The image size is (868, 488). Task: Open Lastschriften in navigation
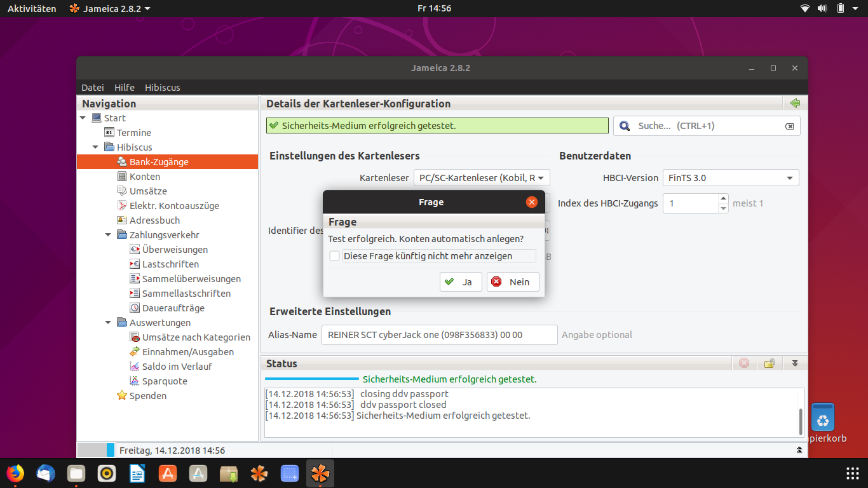pyautogui.click(x=164, y=264)
